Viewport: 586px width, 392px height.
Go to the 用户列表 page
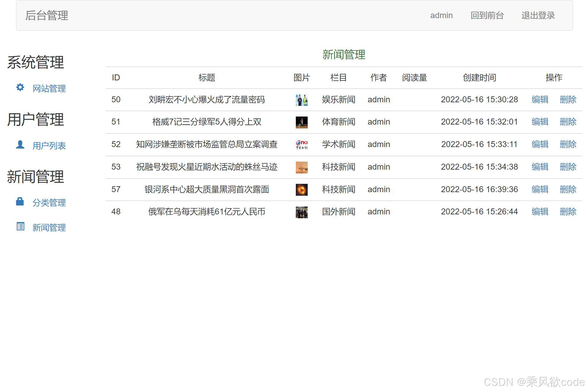(x=49, y=146)
